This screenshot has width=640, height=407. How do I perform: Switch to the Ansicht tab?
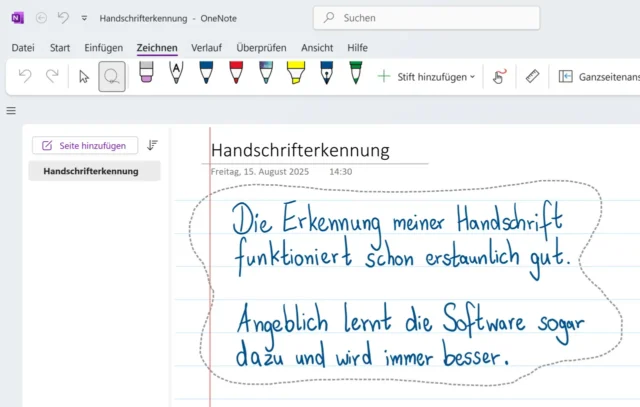pos(317,47)
